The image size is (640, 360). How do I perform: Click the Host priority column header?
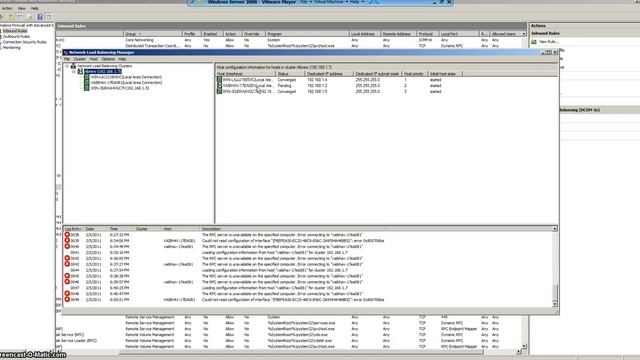pos(415,74)
